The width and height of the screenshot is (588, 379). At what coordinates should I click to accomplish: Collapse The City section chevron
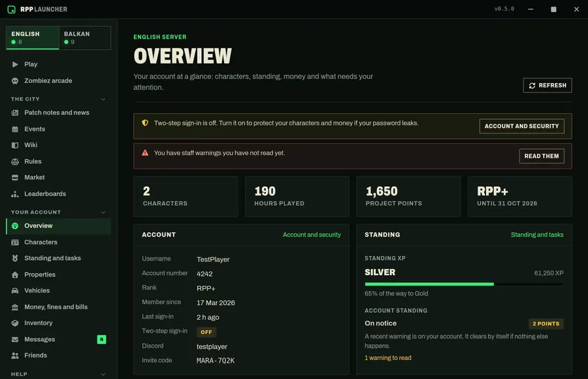[103, 99]
